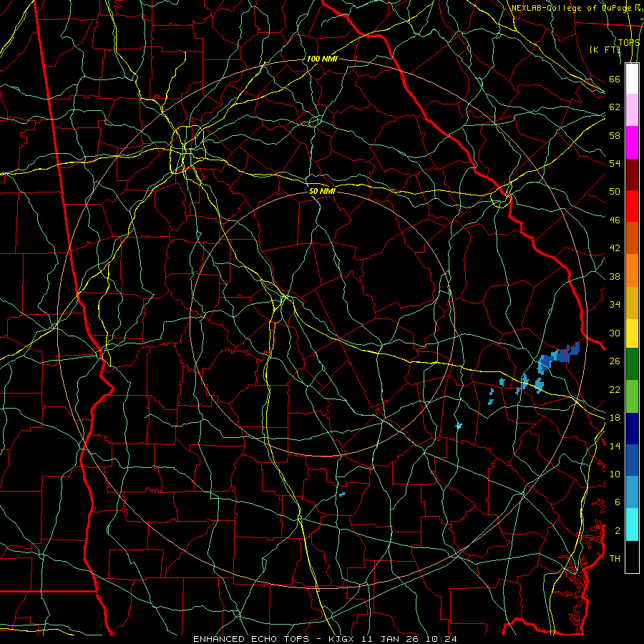Viewport: 644px width, 644px height.
Task: Click the legend value 10
Action: click(x=615, y=474)
